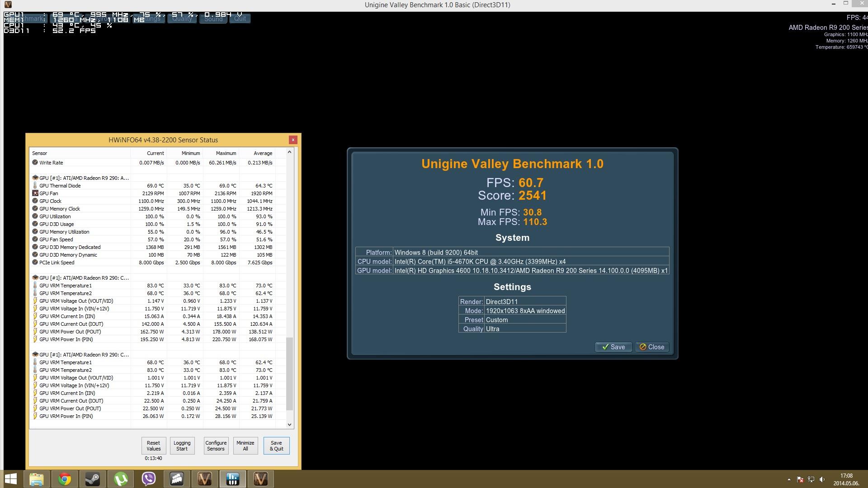Click the GPU Fan sensor icon
868x488 pixels.
coord(35,193)
